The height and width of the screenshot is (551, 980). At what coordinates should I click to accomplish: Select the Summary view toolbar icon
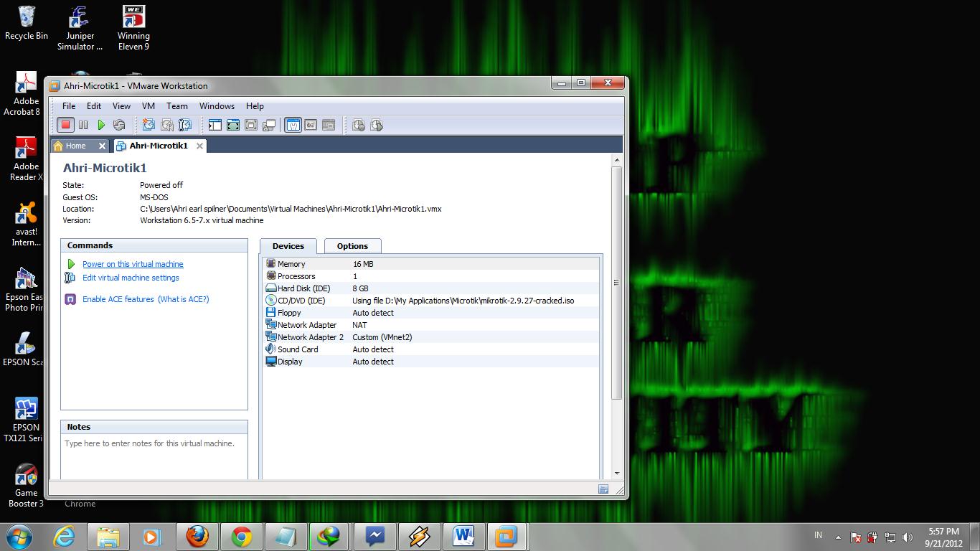click(293, 125)
